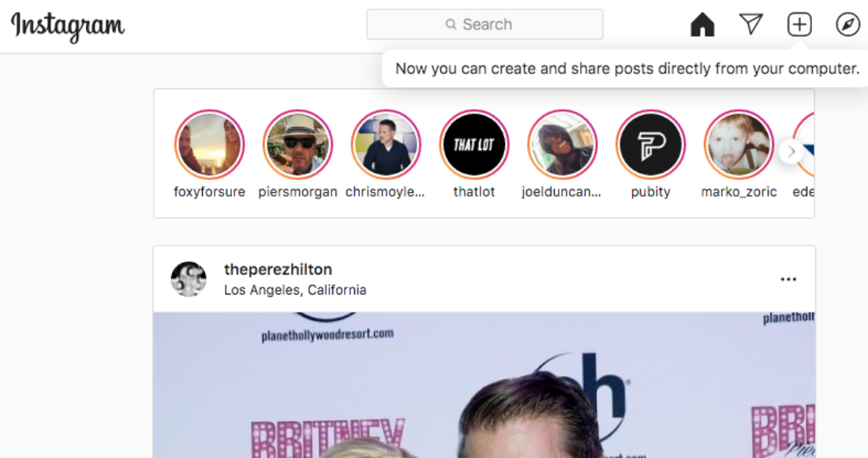Open the theperezhilton post photo
The height and width of the screenshot is (458, 868).
484,385
